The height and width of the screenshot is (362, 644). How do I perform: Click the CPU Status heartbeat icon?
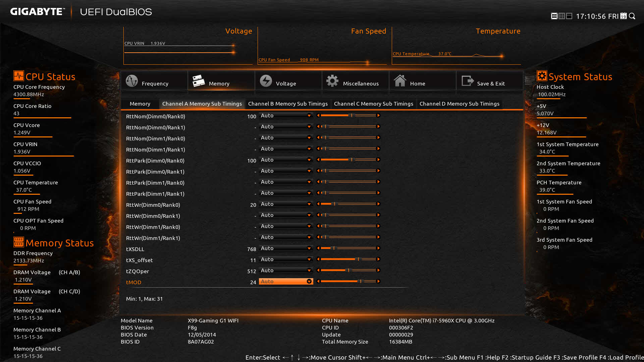pos(19,76)
